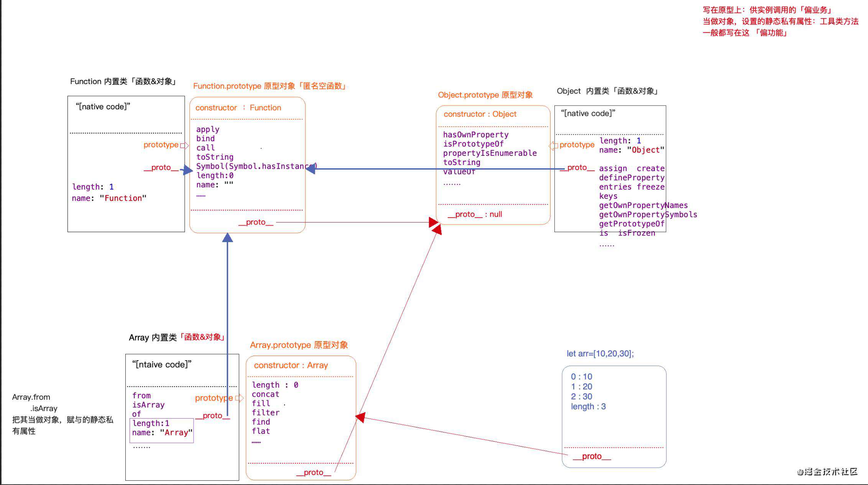Click '__proto__' at bottom of Function.prototype box
The width and height of the screenshot is (868, 485).
256,222
